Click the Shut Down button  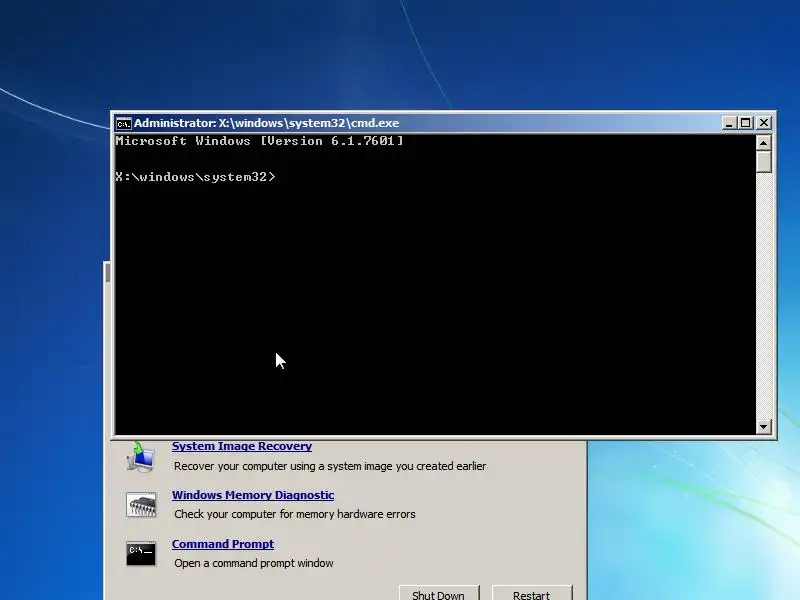(x=439, y=594)
